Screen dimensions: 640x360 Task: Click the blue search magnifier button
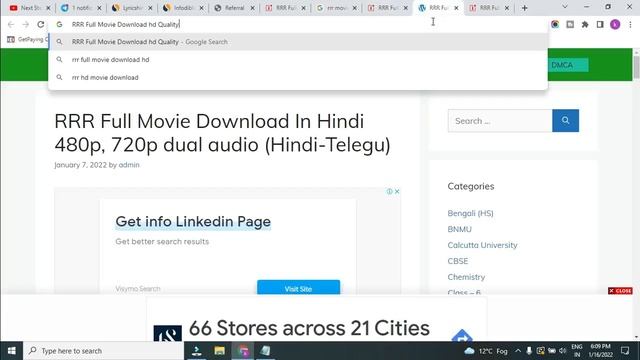coord(565,121)
